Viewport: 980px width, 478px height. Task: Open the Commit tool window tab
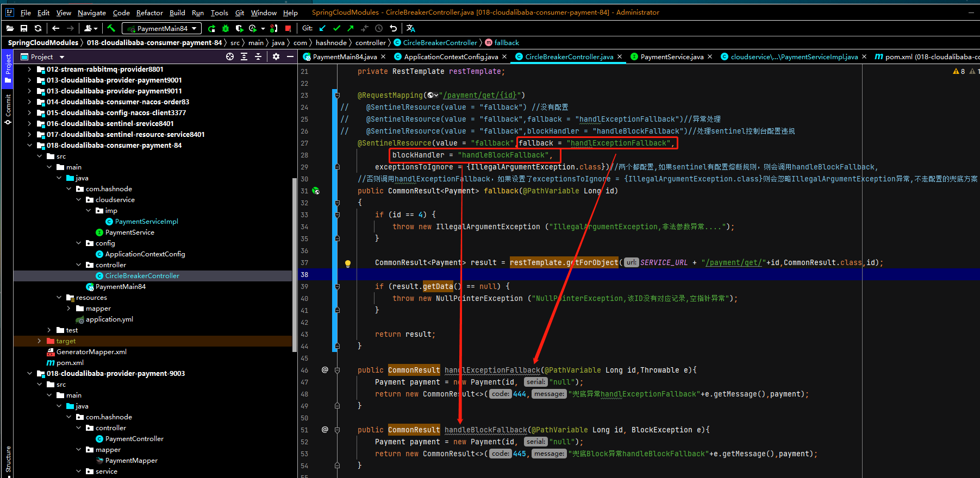[x=8, y=109]
